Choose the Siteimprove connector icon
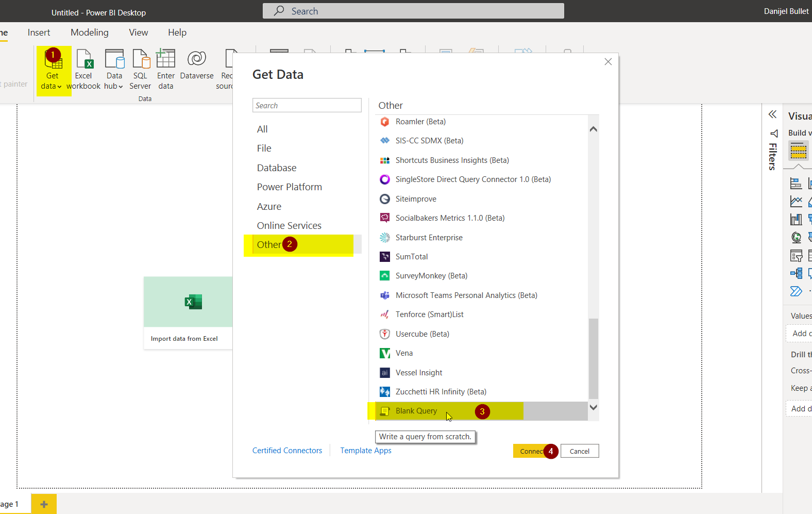 [x=385, y=199]
